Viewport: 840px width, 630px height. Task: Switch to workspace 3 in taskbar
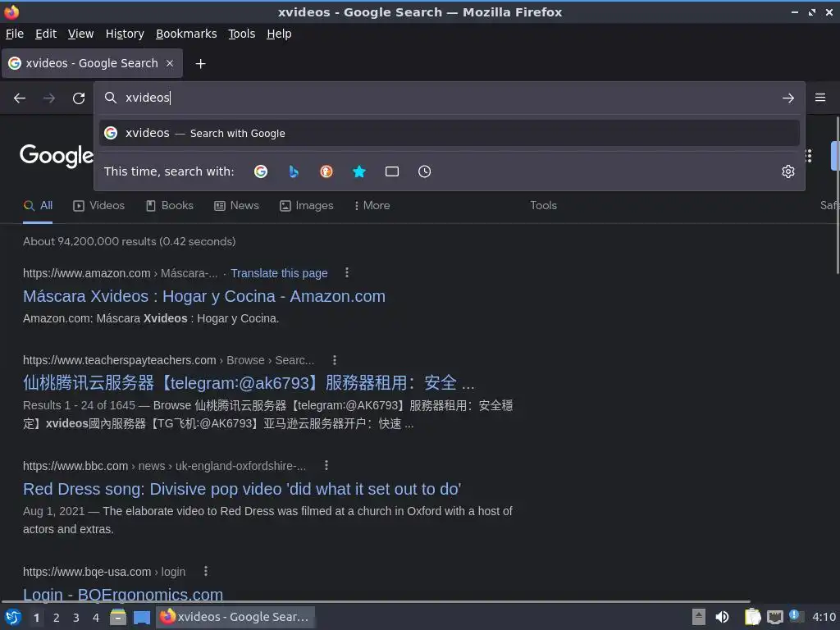[x=76, y=618]
